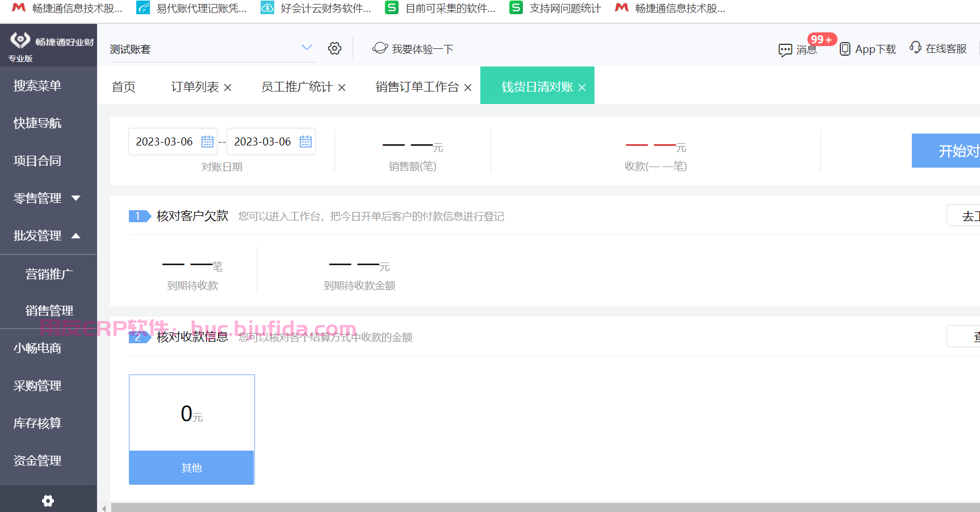This screenshot has width=980, height=512.
Task: Click the 我要体验一下 planet icon
Action: [x=380, y=48]
